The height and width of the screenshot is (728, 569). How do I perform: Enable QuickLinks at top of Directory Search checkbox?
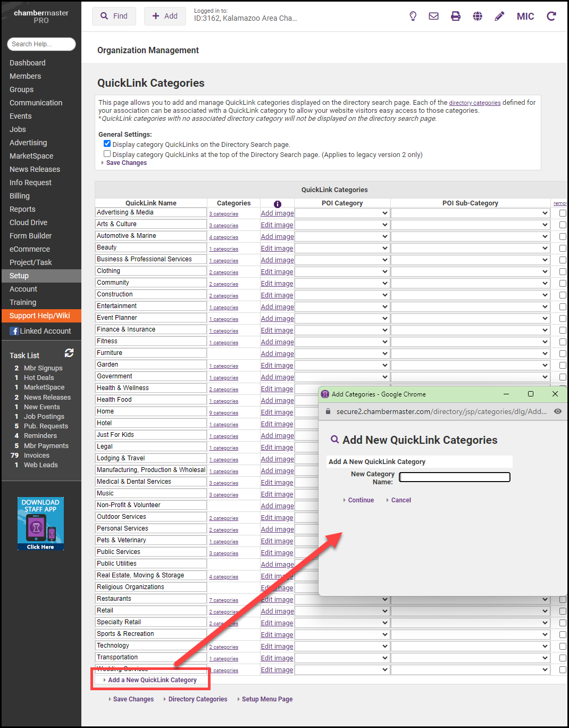pyautogui.click(x=107, y=154)
